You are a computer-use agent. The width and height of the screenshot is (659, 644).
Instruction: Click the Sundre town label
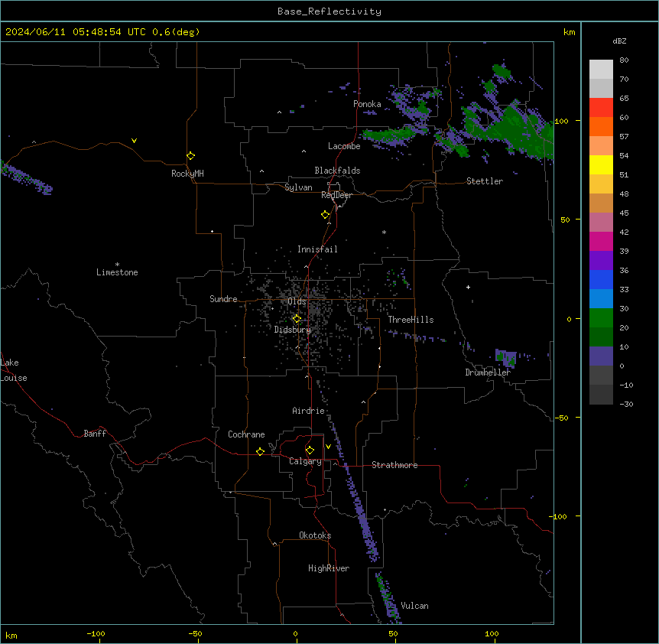point(223,299)
